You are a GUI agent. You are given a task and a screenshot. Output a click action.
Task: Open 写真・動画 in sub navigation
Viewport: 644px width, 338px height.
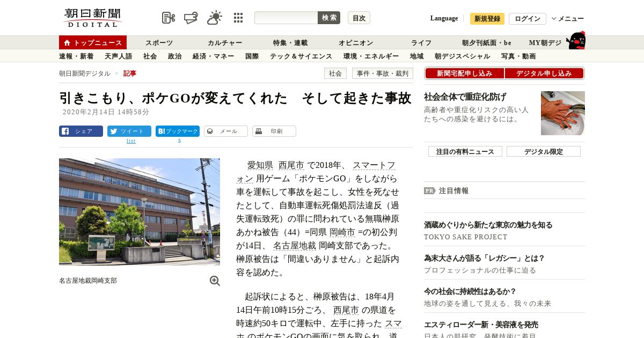point(518,56)
